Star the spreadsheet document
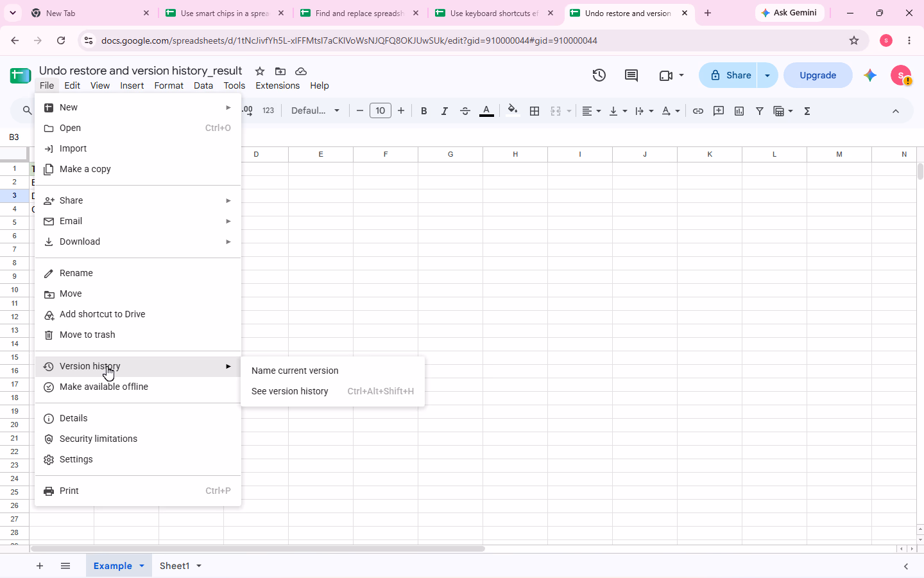Screen dimensions: 924x578 [x=260, y=71]
